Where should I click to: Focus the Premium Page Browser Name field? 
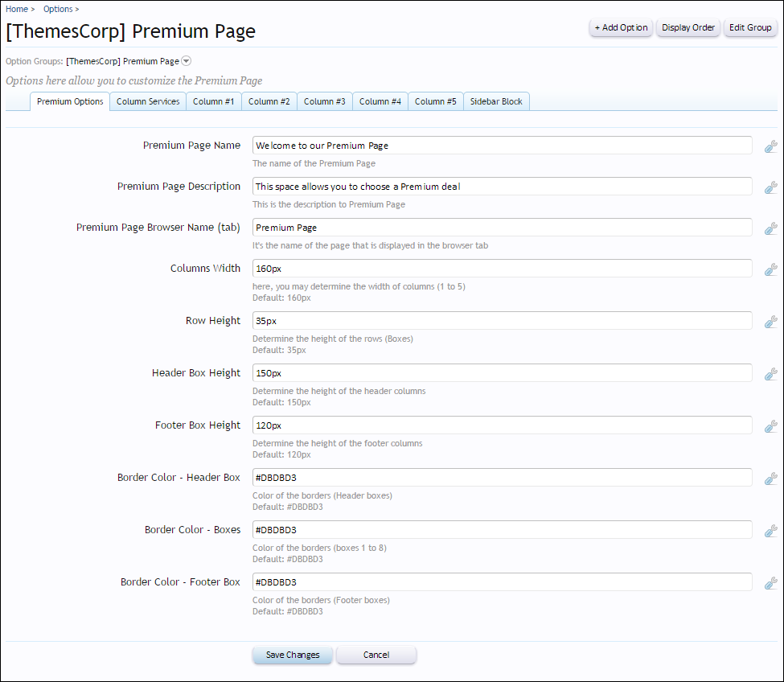coord(502,228)
